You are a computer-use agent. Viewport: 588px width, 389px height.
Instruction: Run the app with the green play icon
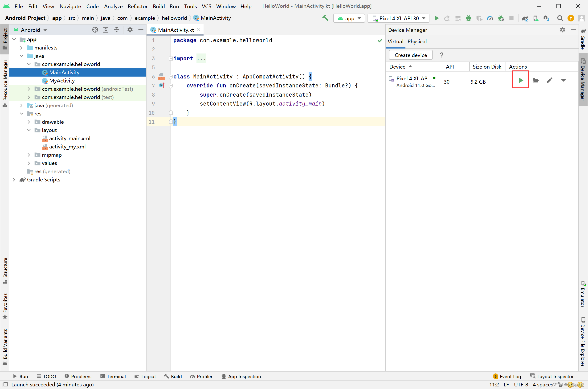pyautogui.click(x=437, y=18)
